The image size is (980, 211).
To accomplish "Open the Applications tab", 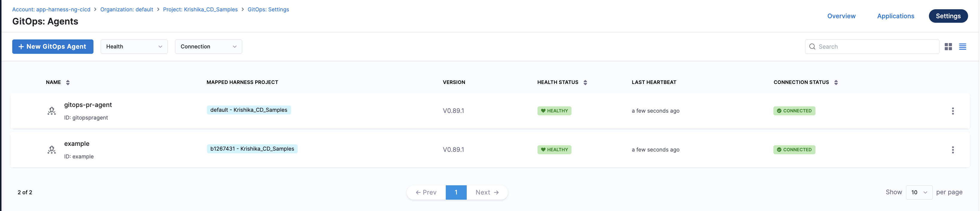I will pyautogui.click(x=895, y=16).
